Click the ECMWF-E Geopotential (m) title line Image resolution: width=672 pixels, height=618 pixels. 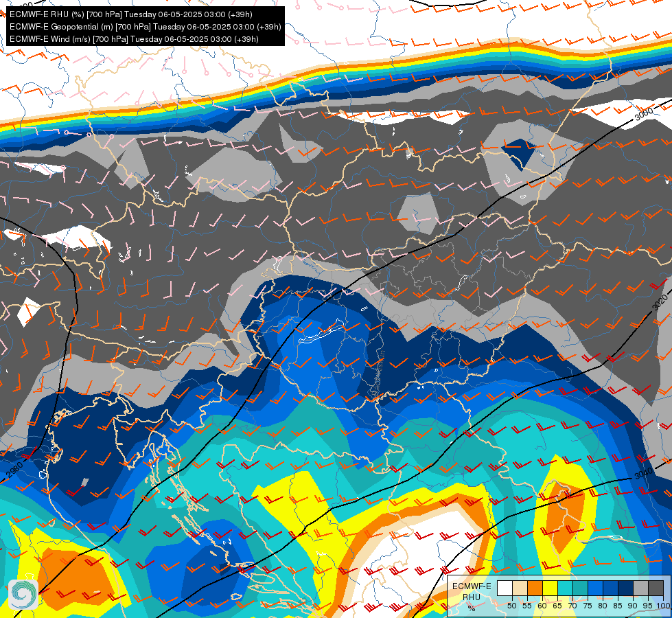[146, 27]
